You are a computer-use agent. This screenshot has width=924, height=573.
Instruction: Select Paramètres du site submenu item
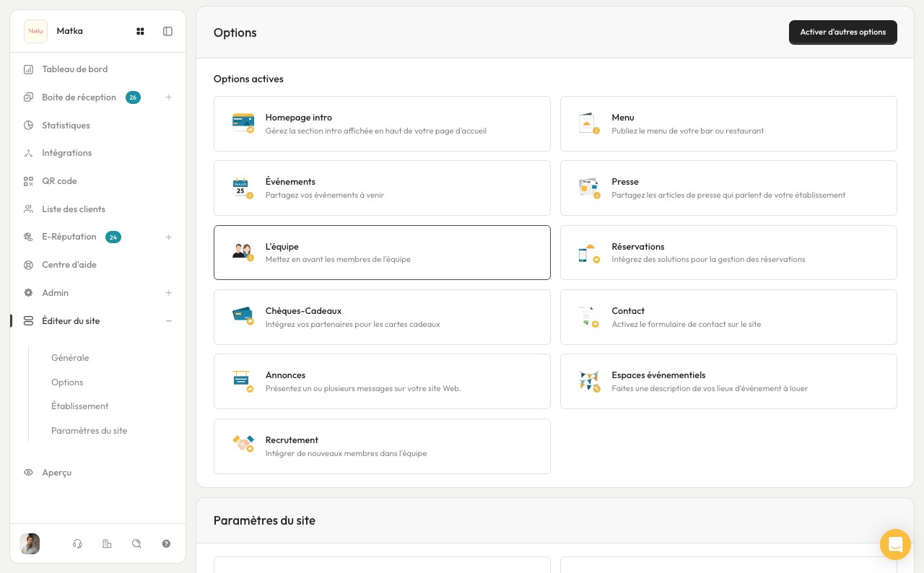[x=89, y=431]
